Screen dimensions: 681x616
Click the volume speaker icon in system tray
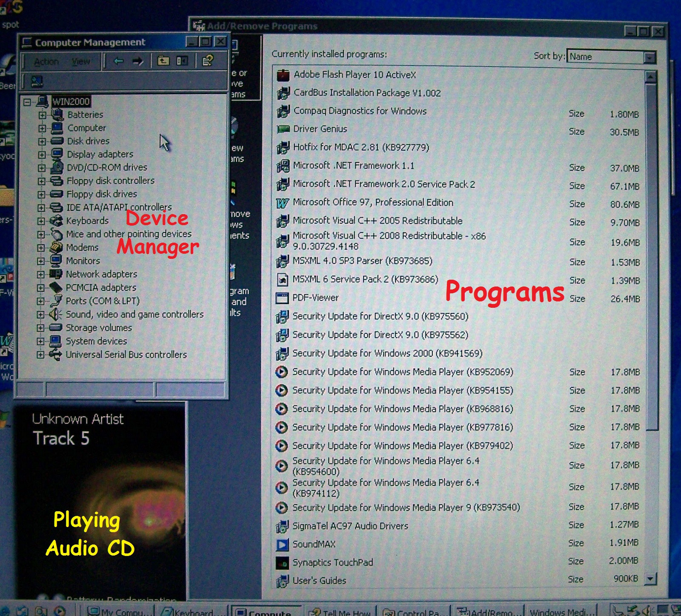(x=647, y=610)
